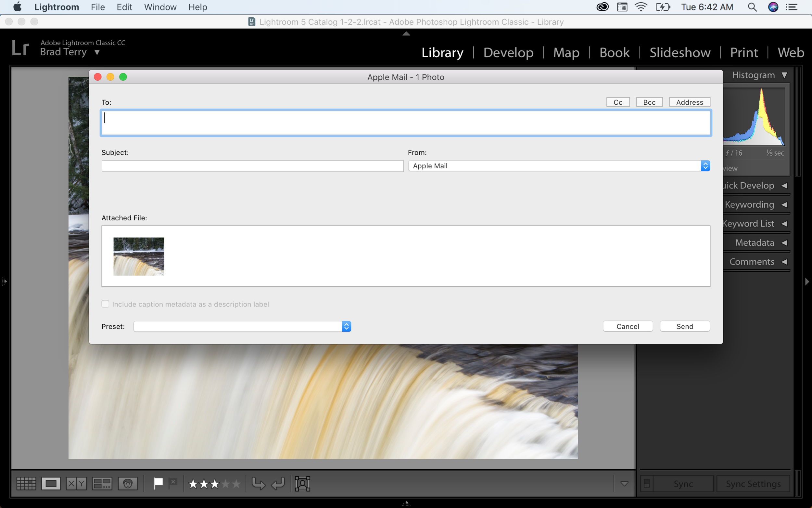Viewport: 812px width, 508px height.
Task: Open the Slideshow module
Action: pyautogui.click(x=680, y=52)
